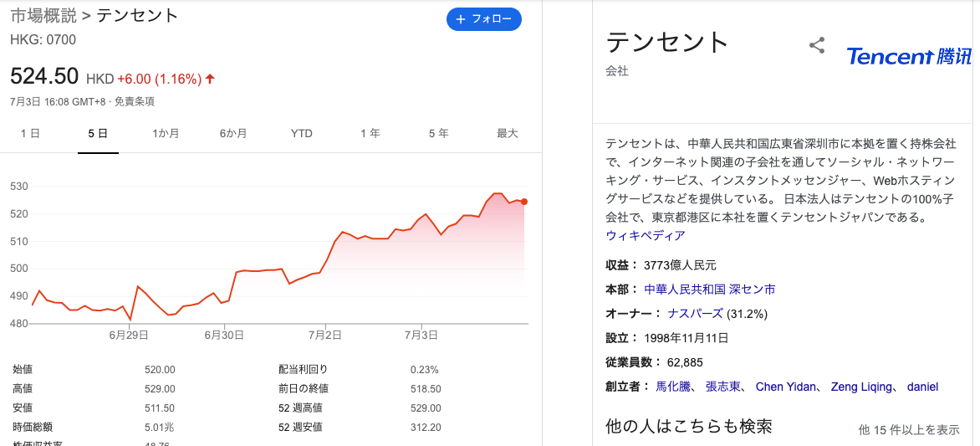Image resolution: width=980 pixels, height=446 pixels.
Task: Select the 1日 chart range tab
Action: 30,133
